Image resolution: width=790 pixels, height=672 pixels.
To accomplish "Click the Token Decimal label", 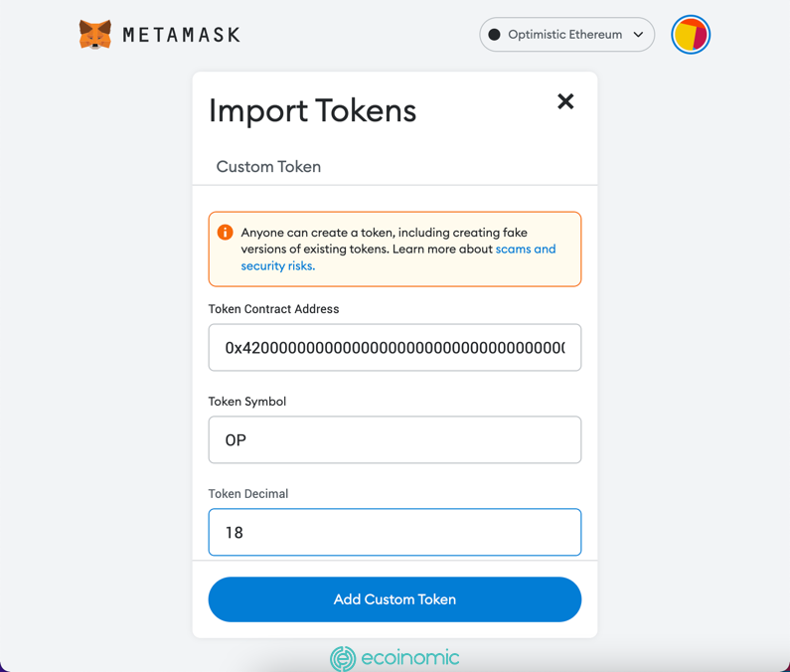I will tap(248, 494).
